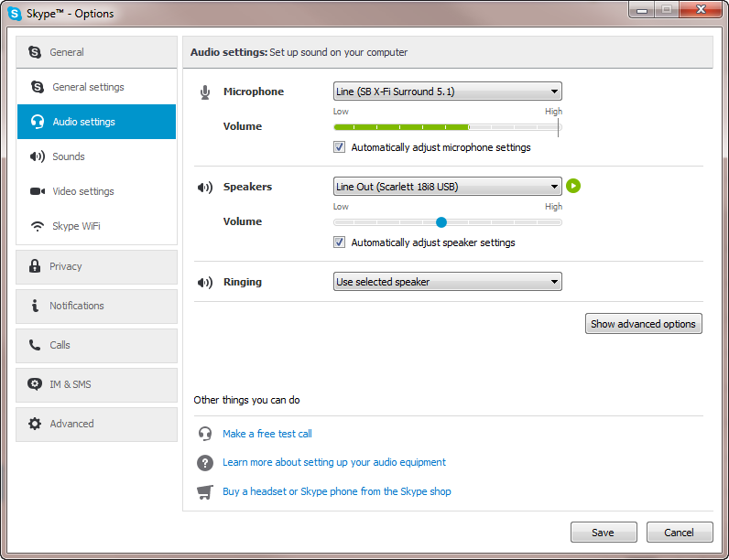729x560 pixels.
Task: Expand the Notifications section
Action: (x=97, y=307)
